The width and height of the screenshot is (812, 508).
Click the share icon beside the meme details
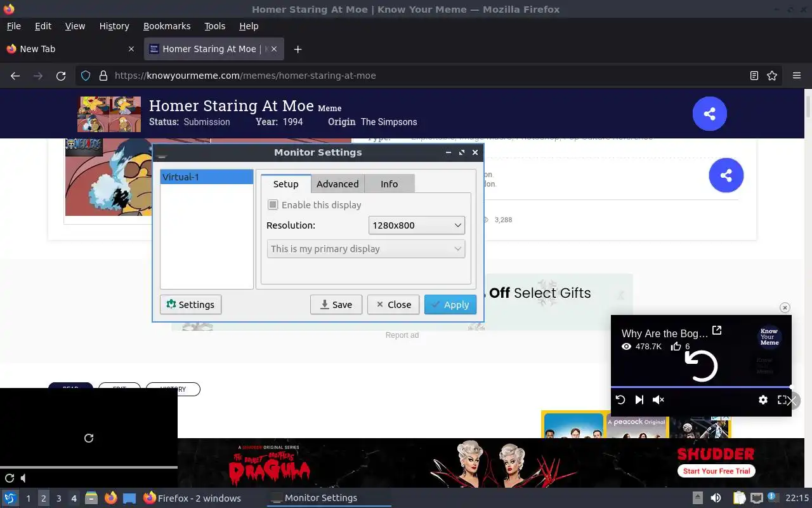(726, 175)
